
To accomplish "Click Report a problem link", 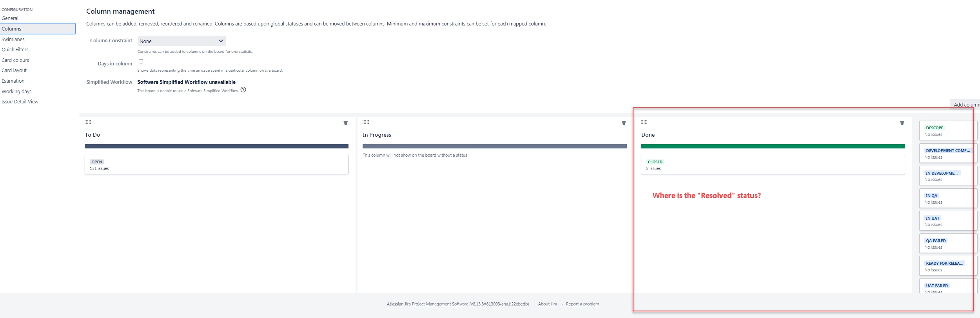I will click(583, 304).
